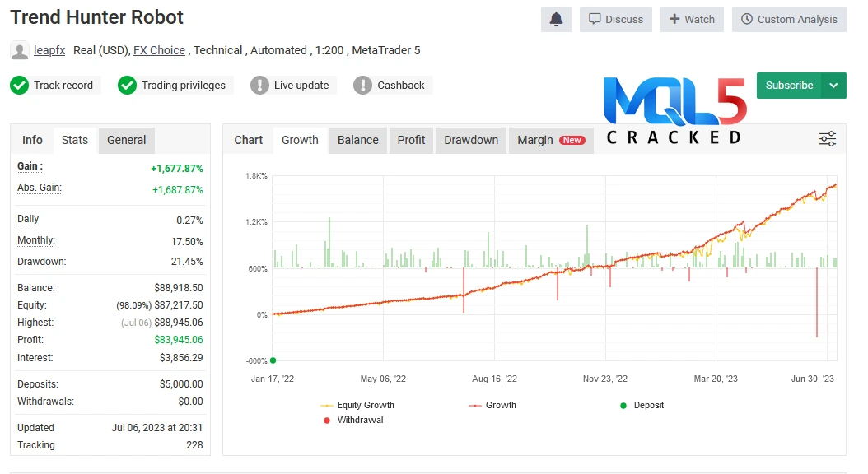868x474 pixels.
Task: Click the Trend Hunter Robot title
Action: [97, 17]
